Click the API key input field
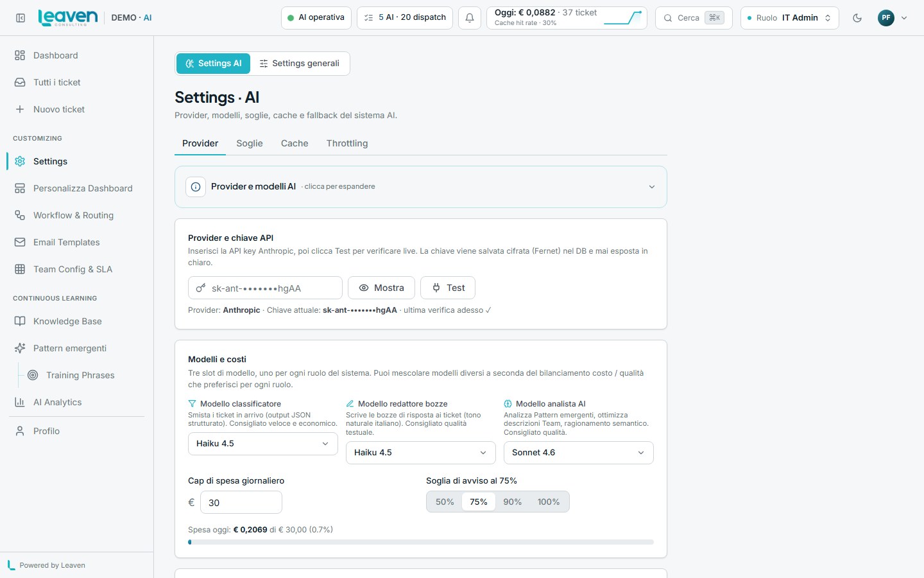 265,288
